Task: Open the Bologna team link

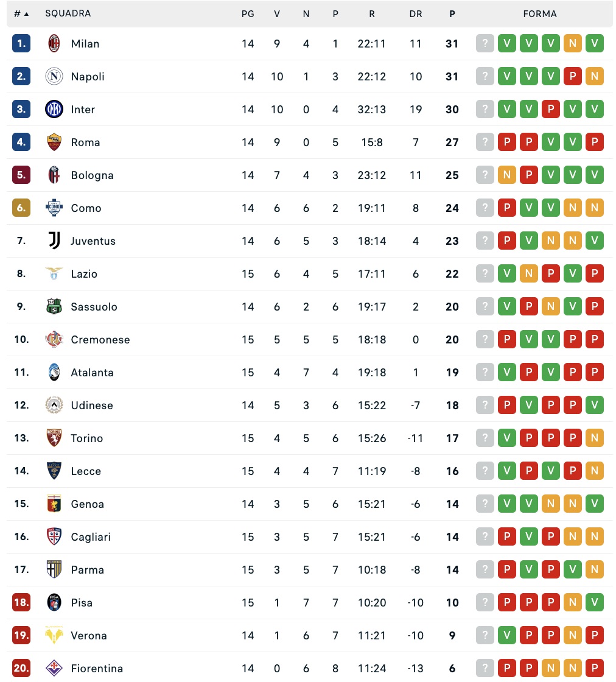Action: pyautogui.click(x=92, y=175)
